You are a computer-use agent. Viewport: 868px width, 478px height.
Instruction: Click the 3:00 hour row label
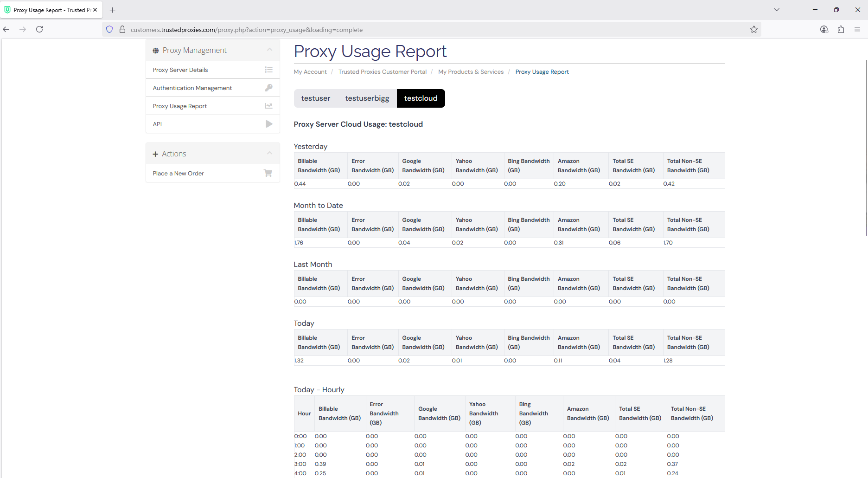click(300, 464)
